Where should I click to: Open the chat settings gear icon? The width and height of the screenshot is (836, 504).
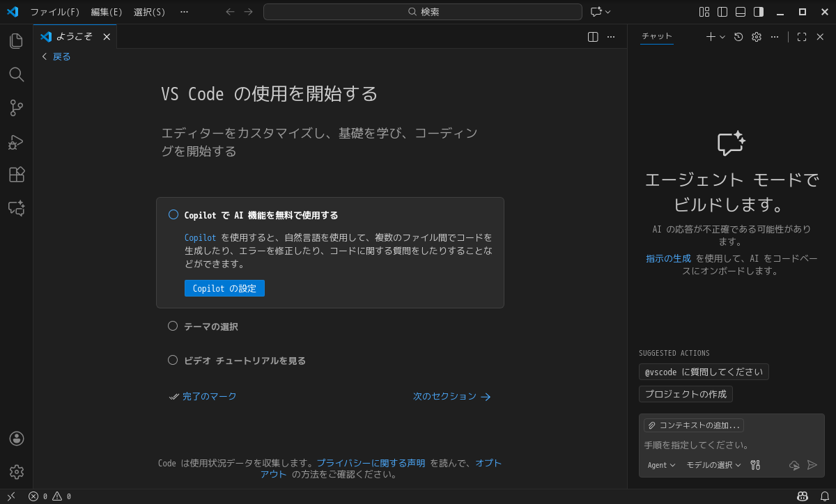(x=756, y=36)
